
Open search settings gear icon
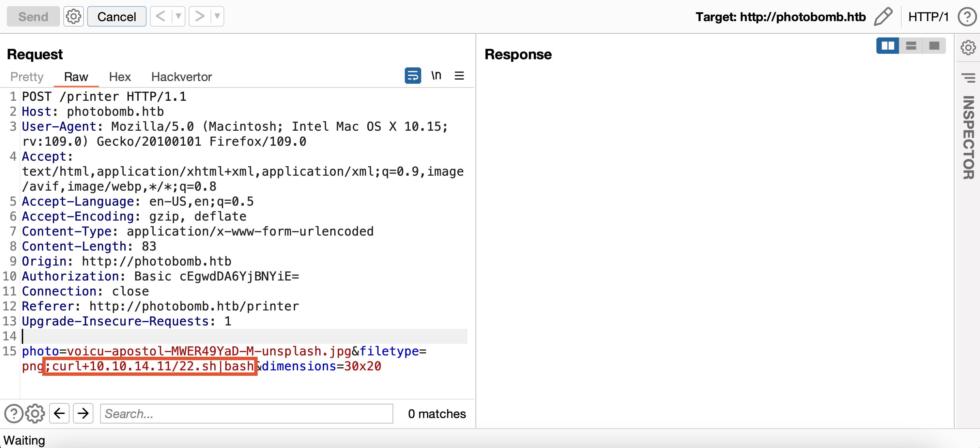(35, 413)
